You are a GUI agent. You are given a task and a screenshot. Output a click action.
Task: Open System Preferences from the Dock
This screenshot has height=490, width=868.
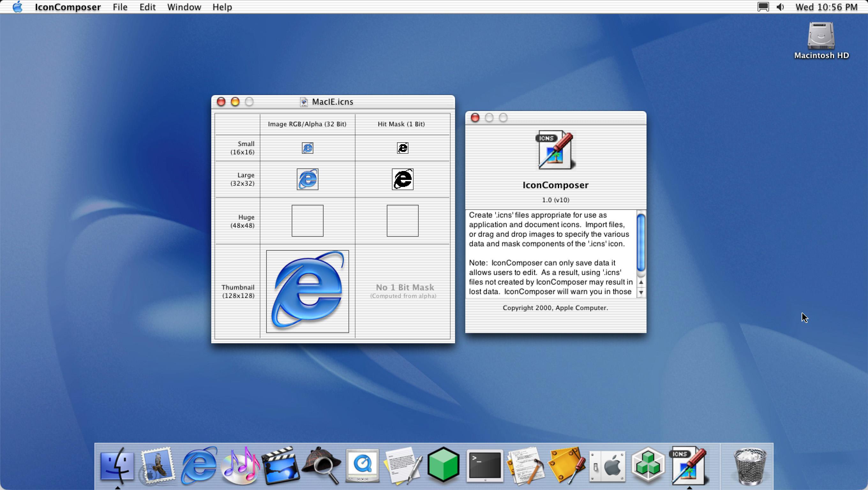pyautogui.click(x=608, y=466)
